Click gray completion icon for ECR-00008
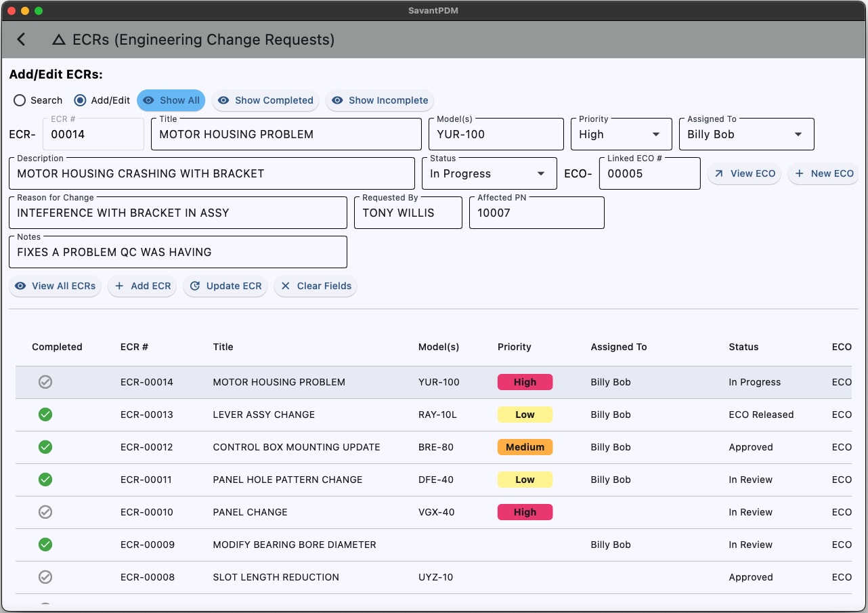The height and width of the screenshot is (613, 868). click(x=45, y=577)
